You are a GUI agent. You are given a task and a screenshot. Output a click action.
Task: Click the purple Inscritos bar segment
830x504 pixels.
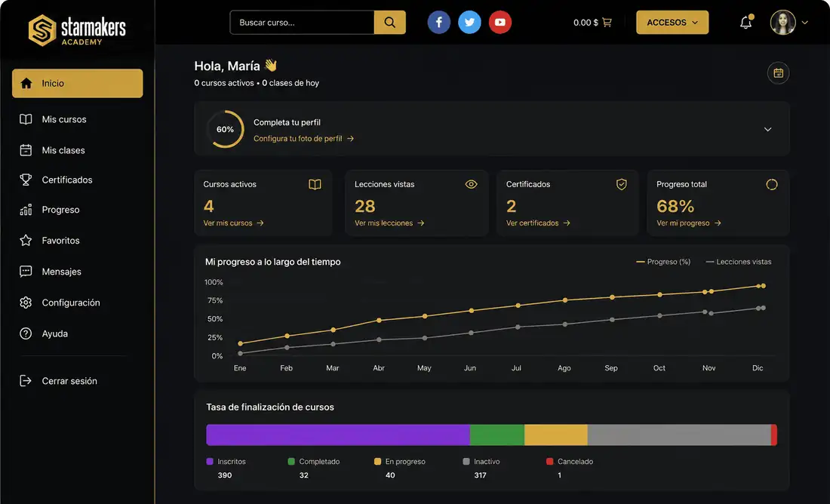pyautogui.click(x=338, y=435)
